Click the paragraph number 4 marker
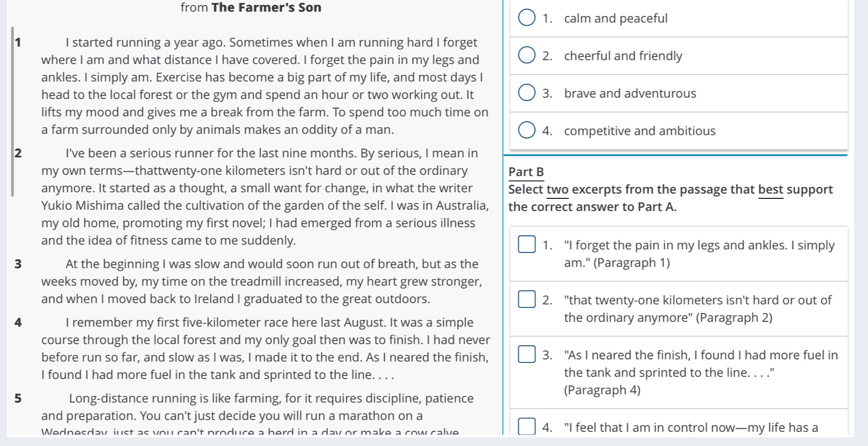Screen dimensions: 868x446 coord(18,322)
